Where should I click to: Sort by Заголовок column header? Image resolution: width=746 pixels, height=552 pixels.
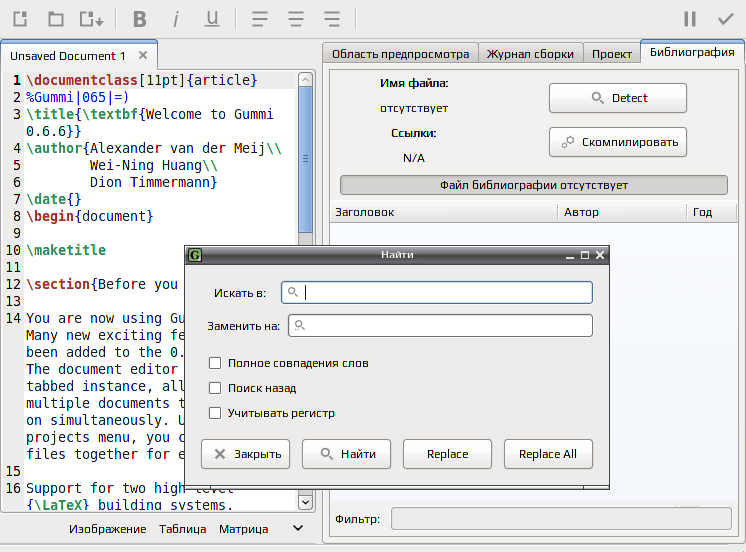(443, 212)
